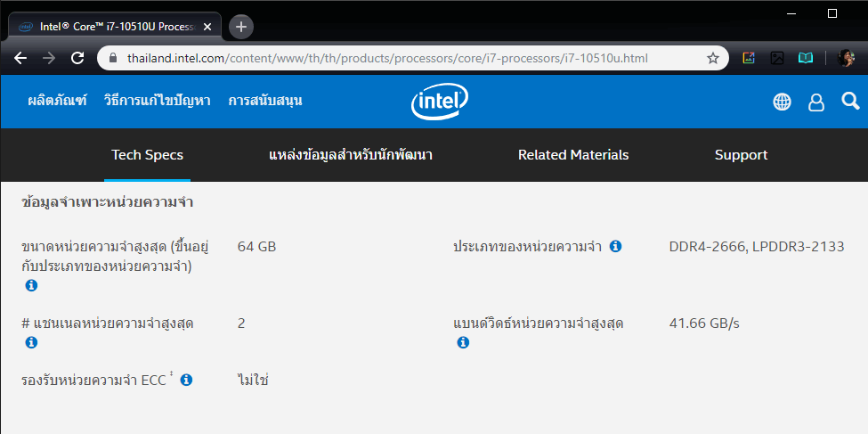Click the black picture extension icon
Viewport: 868px width, 434px height.
tap(777, 59)
